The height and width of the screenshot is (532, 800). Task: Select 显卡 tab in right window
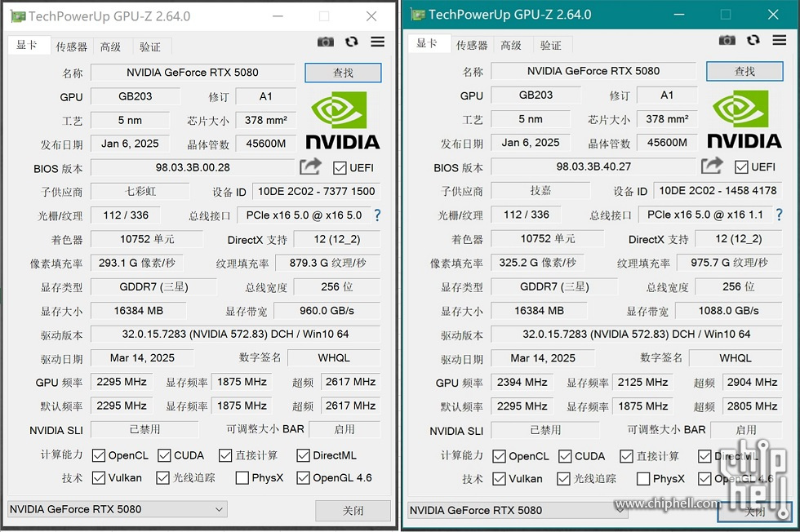pyautogui.click(x=429, y=44)
